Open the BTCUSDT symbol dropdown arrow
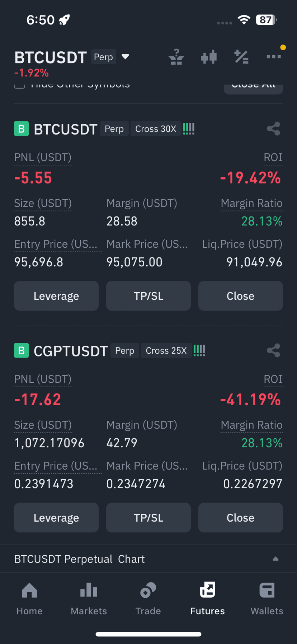This screenshot has width=297, height=644. point(125,57)
